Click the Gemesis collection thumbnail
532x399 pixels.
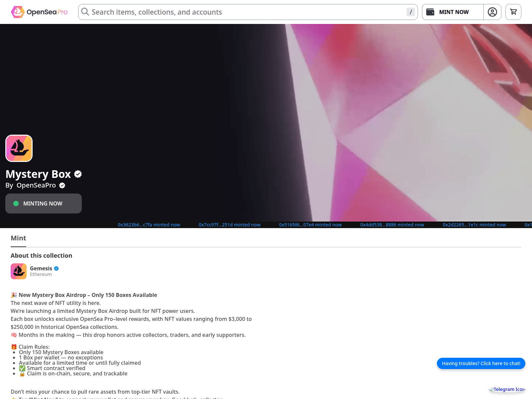[x=19, y=271]
